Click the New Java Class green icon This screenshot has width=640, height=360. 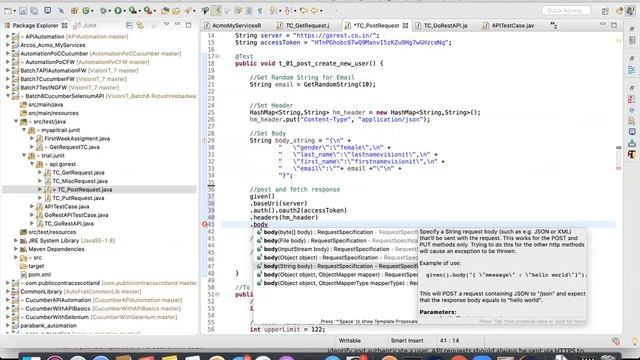tap(86, 11)
